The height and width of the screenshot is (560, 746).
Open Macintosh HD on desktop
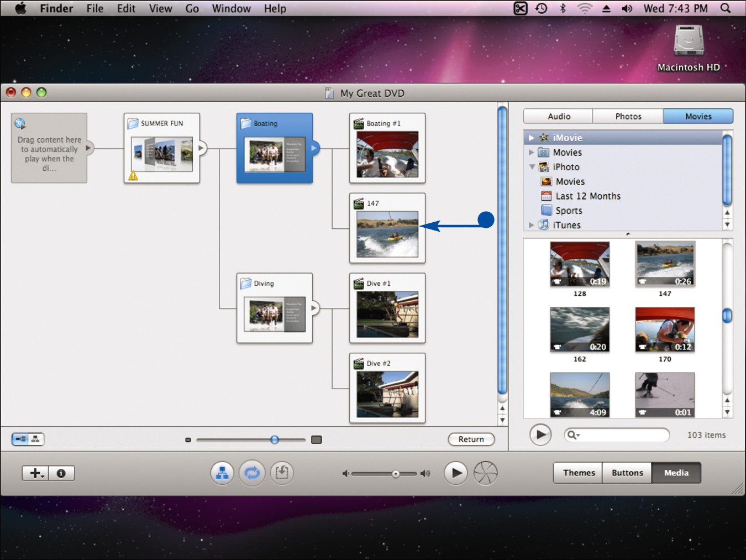689,49
